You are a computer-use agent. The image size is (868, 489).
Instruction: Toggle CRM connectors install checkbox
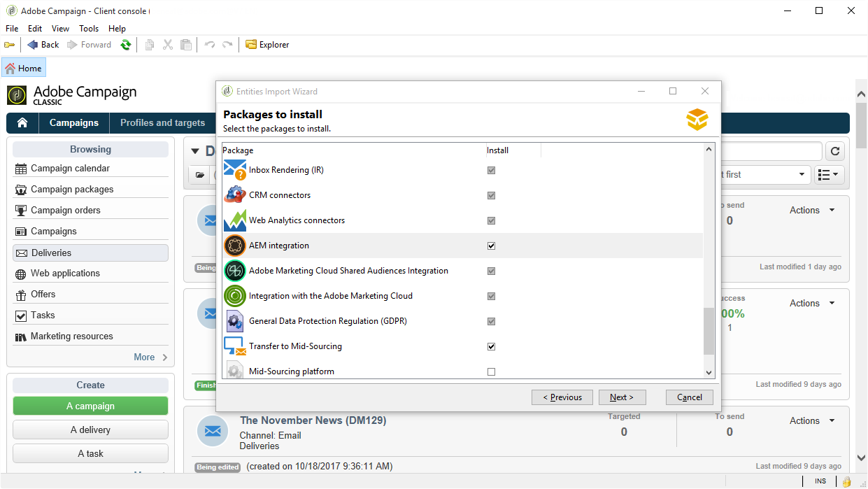[x=491, y=195]
